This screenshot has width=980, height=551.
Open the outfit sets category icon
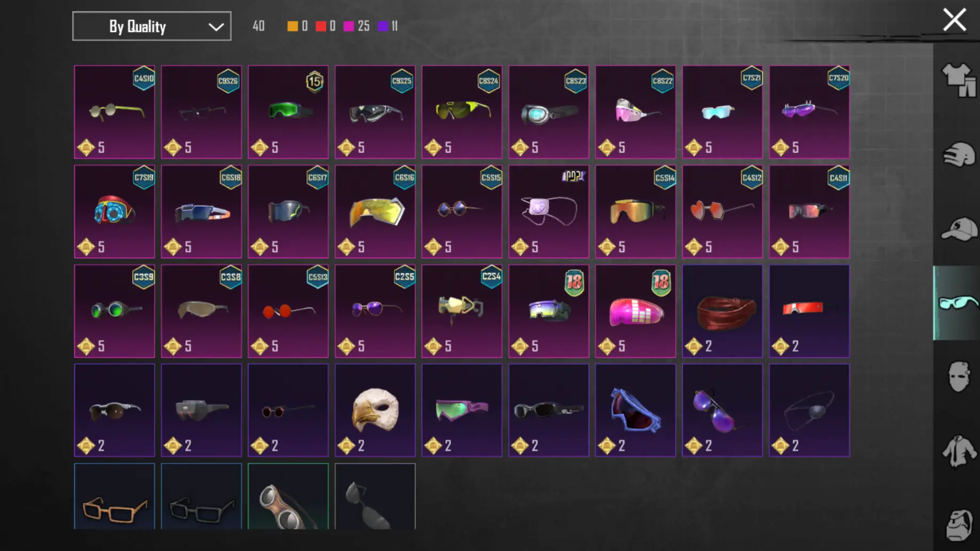pyautogui.click(x=959, y=80)
